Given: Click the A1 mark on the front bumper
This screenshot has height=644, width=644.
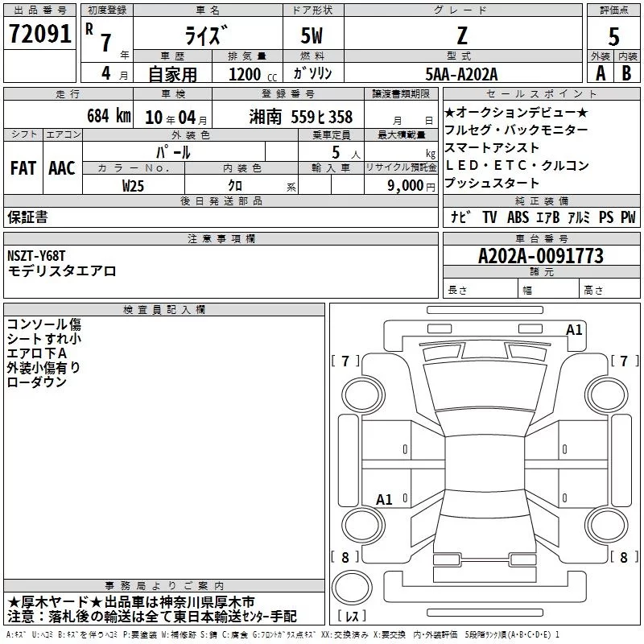Looking at the screenshot, I should [574, 329].
